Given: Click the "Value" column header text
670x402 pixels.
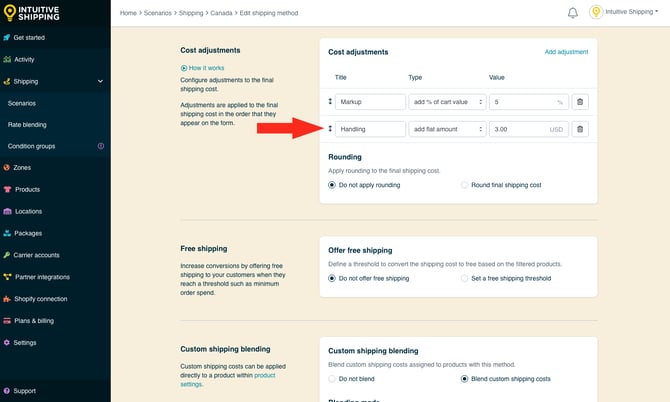Looking at the screenshot, I should [497, 77].
